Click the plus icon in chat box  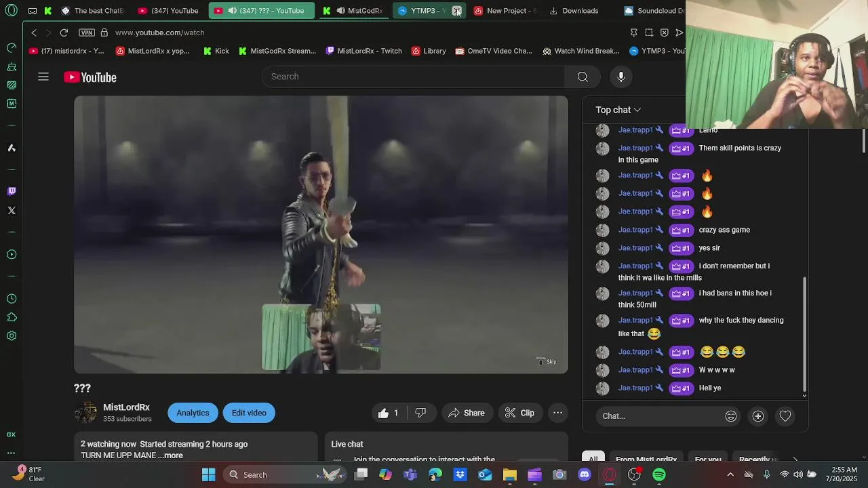(758, 416)
